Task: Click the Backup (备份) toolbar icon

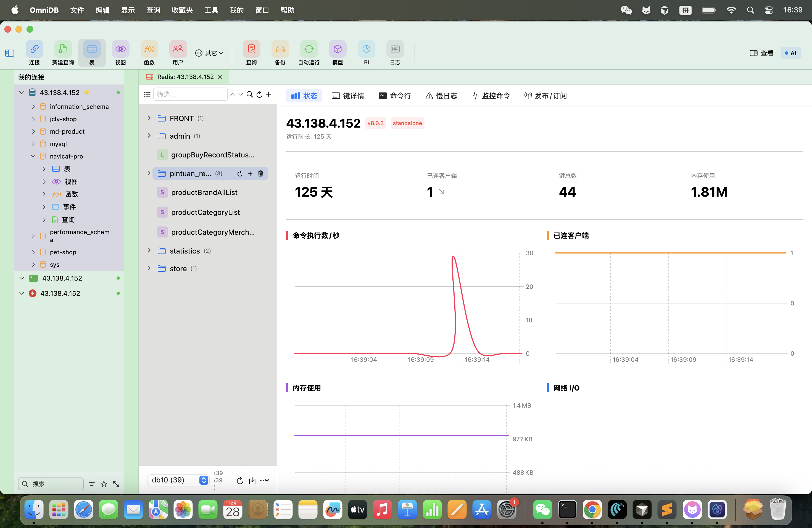Action: 280,49
